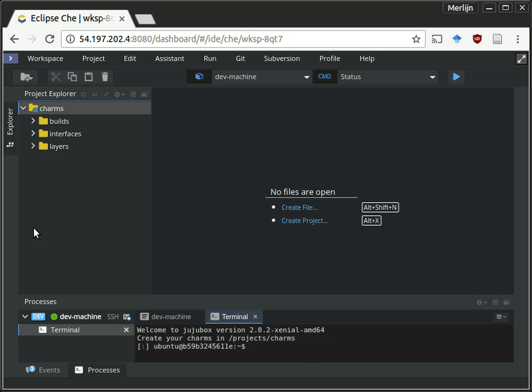532x392 pixels.
Task: Hide the Processes panel
Action: click(495, 302)
